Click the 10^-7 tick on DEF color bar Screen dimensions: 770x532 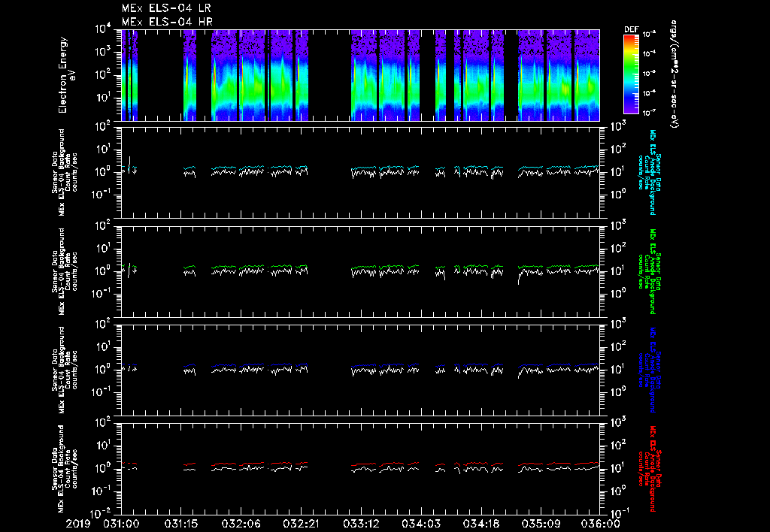(x=649, y=113)
